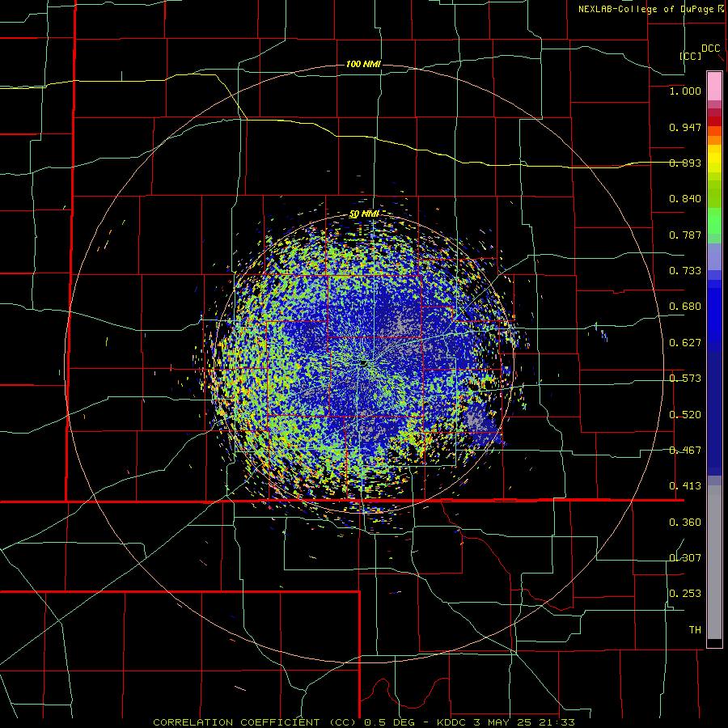Click the 0.467 scale value
The height and width of the screenshot is (728, 728).
pyautogui.click(x=685, y=451)
